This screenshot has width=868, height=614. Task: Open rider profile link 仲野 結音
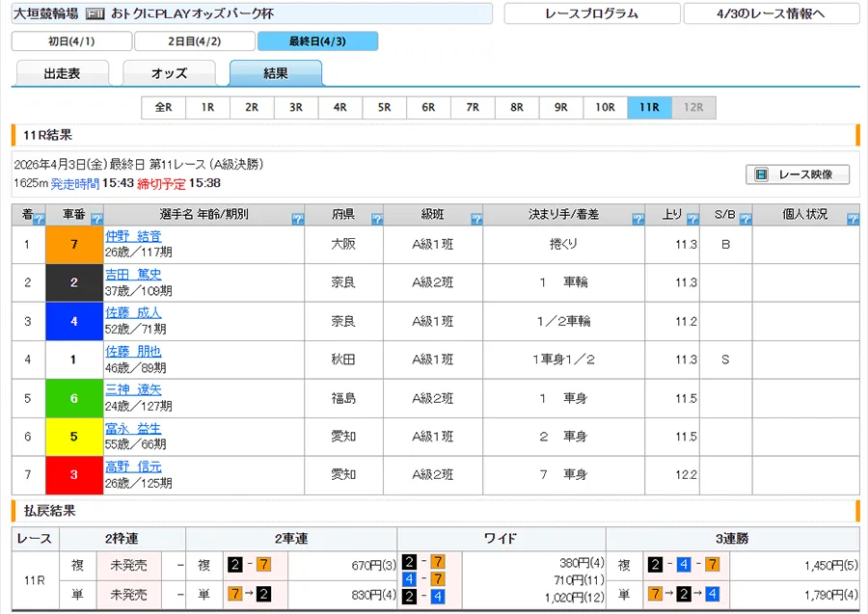point(133,236)
